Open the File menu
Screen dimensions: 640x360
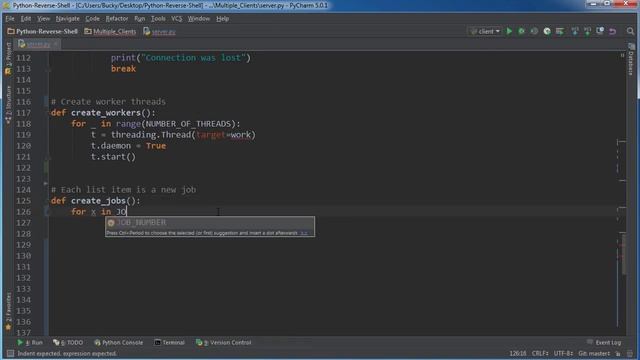click(10, 19)
